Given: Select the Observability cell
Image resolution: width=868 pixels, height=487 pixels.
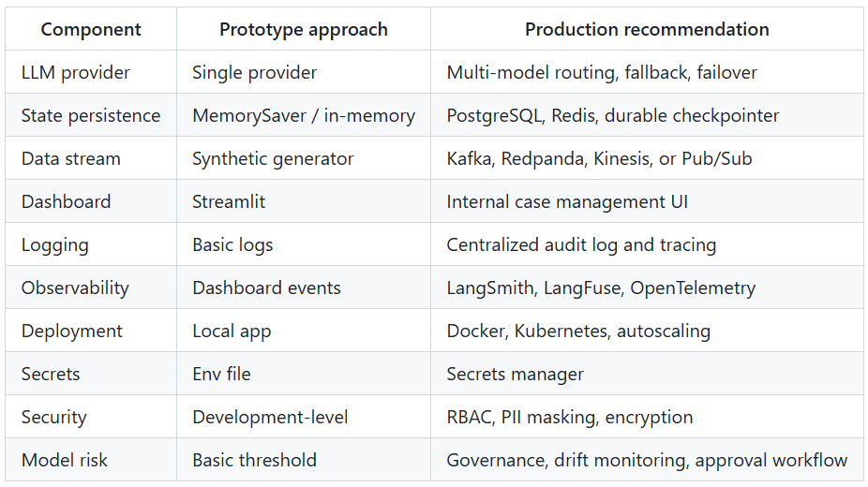Looking at the screenshot, I should coord(91,288).
